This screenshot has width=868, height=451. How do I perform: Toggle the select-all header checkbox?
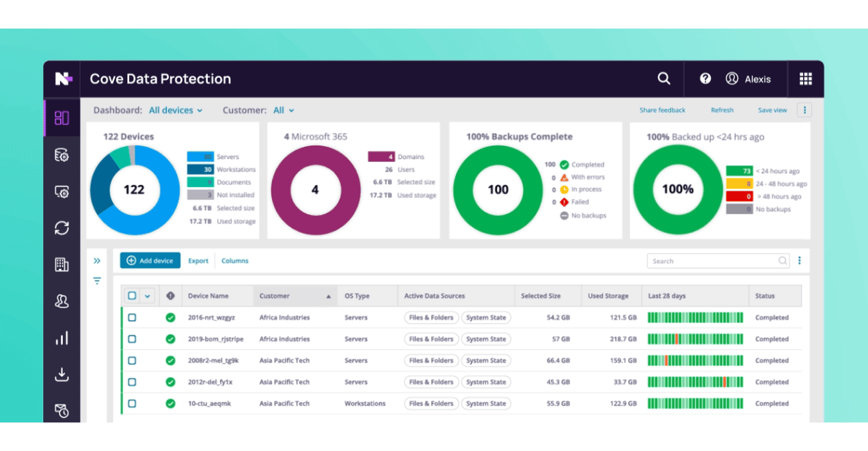point(132,296)
